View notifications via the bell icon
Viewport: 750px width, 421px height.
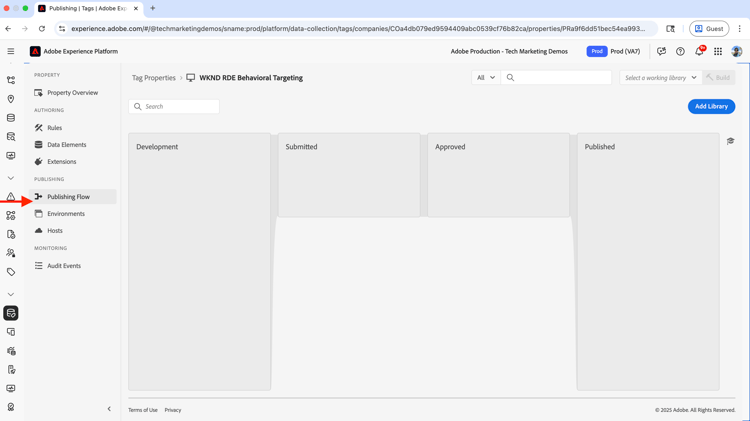pos(699,51)
